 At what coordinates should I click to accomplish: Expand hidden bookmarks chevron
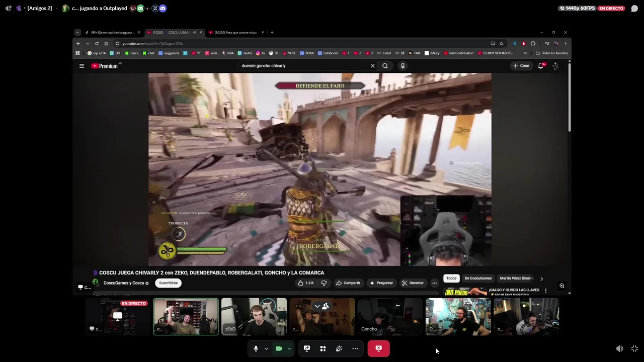pos(525,53)
